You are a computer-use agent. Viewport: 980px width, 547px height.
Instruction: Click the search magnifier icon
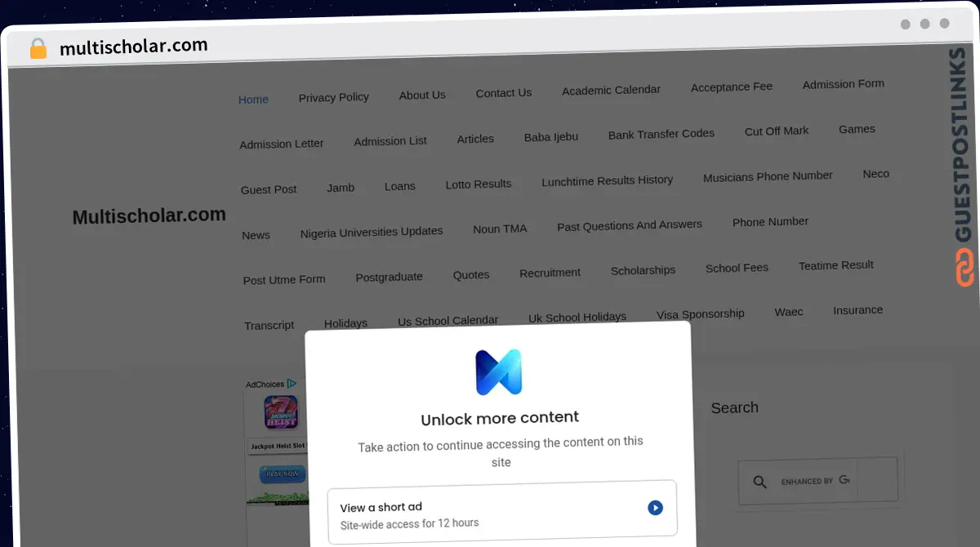[759, 482]
